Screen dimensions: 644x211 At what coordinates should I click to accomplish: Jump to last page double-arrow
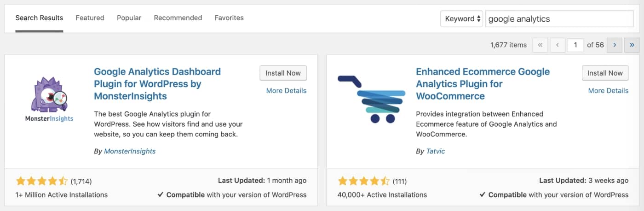pos(632,45)
